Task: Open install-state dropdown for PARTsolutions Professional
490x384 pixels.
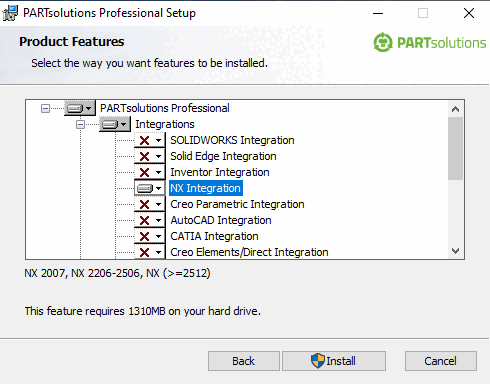Action: (x=80, y=108)
